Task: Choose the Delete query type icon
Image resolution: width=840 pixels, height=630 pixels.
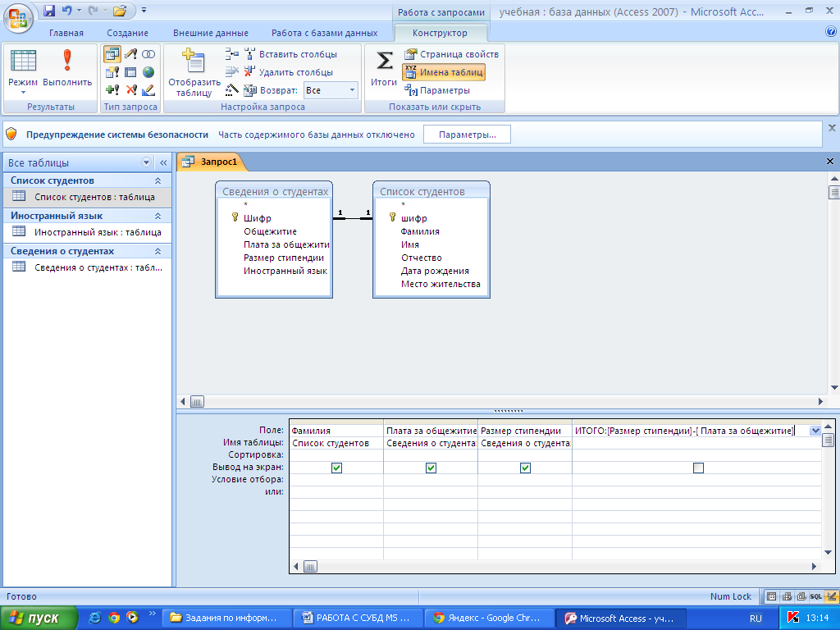Action: point(130,90)
